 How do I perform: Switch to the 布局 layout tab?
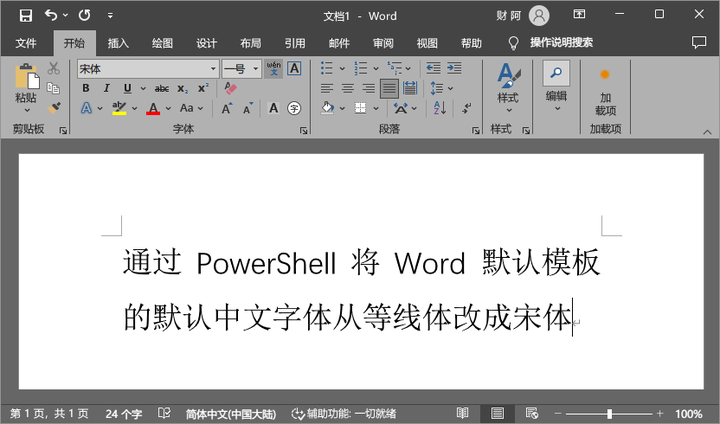250,43
